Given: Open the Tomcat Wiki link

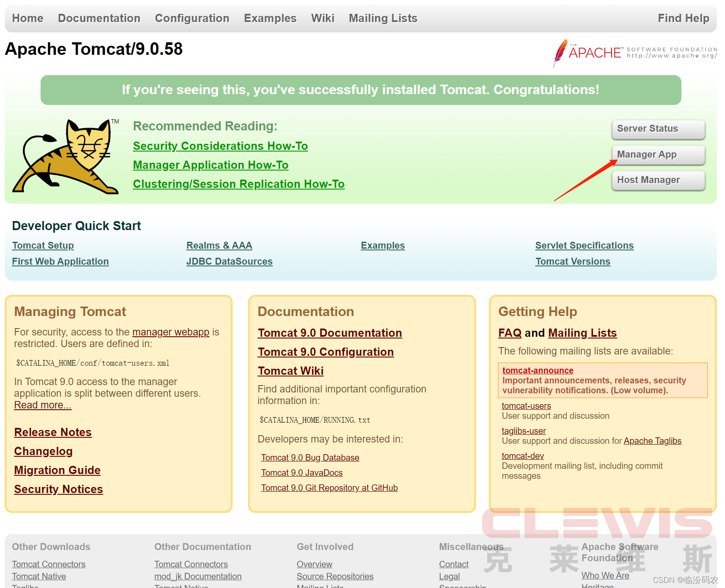Looking at the screenshot, I should pyautogui.click(x=291, y=371).
